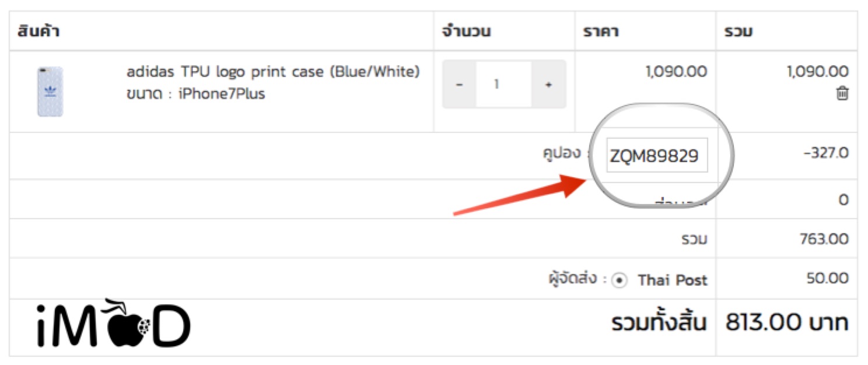This screenshot has width=868, height=365.
Task: Click the Thai Post carrier label
Action: coord(673,280)
